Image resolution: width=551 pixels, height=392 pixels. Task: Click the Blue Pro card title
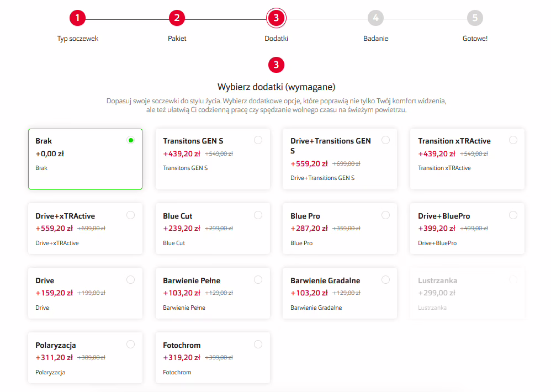pyautogui.click(x=305, y=216)
